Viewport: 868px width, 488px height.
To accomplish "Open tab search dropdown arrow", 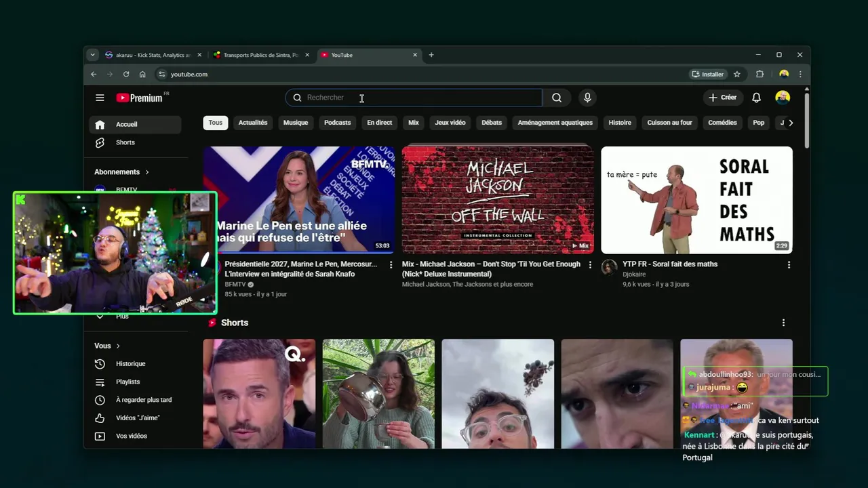I will [x=93, y=55].
